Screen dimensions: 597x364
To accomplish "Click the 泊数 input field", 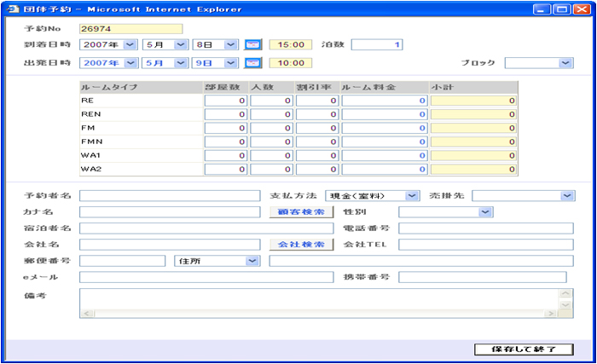I will [x=377, y=44].
